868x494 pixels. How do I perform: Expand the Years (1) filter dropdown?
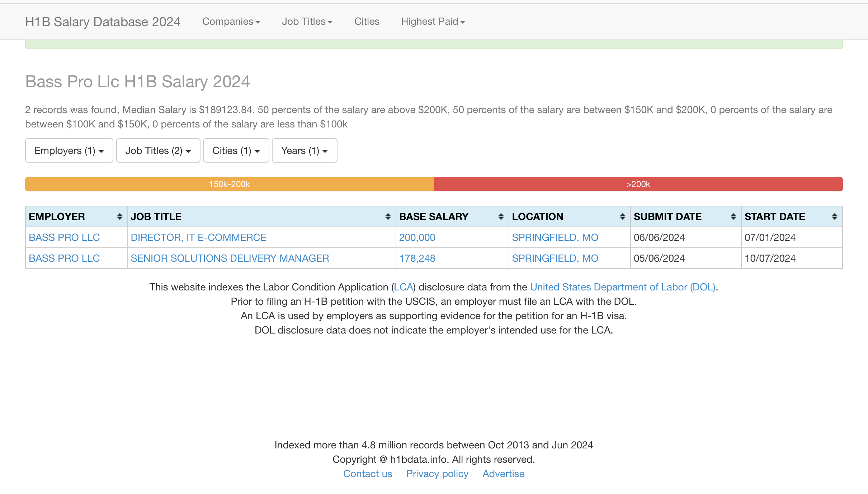[x=305, y=150]
